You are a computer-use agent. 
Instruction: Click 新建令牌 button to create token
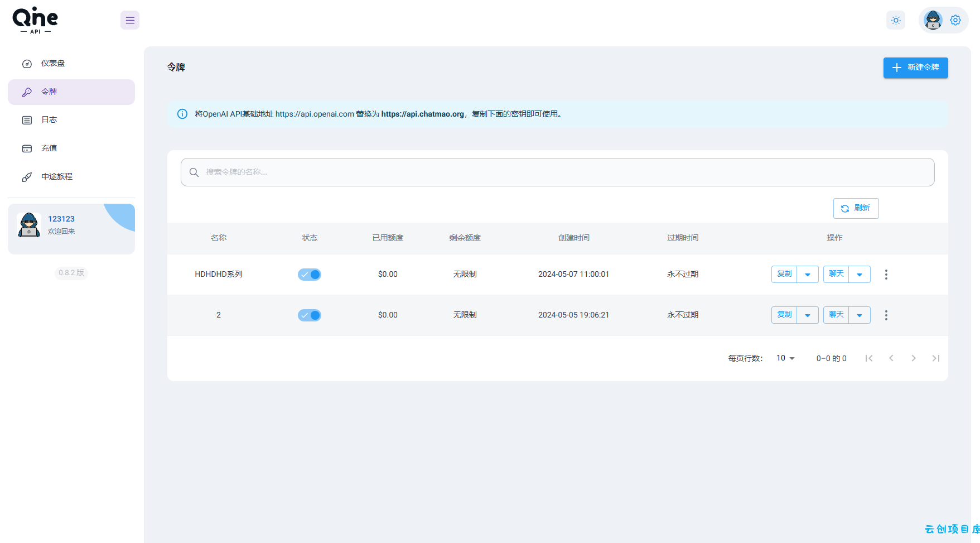915,68
